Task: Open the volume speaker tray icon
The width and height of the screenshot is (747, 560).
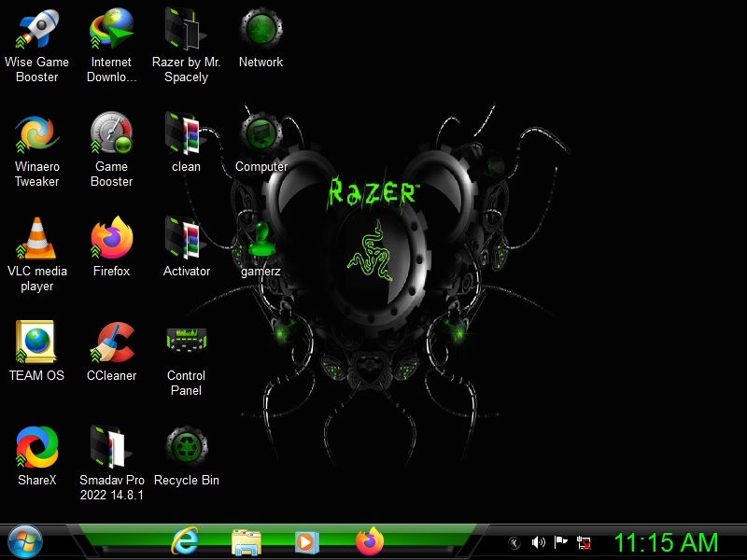Action: click(539, 542)
